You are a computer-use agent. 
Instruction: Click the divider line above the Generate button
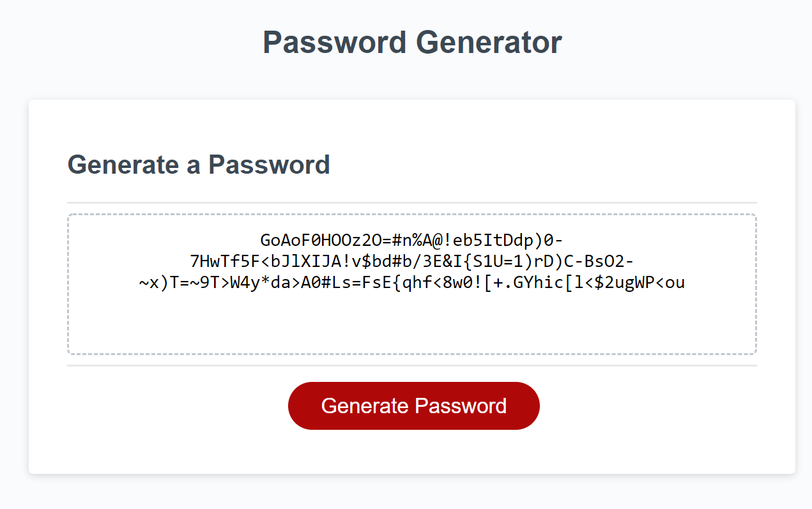[x=412, y=365]
